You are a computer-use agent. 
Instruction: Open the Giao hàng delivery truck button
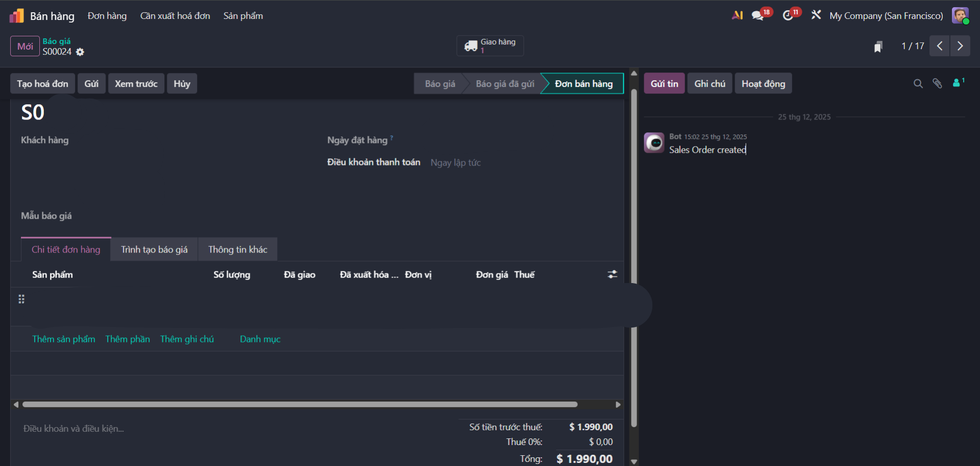(490, 46)
